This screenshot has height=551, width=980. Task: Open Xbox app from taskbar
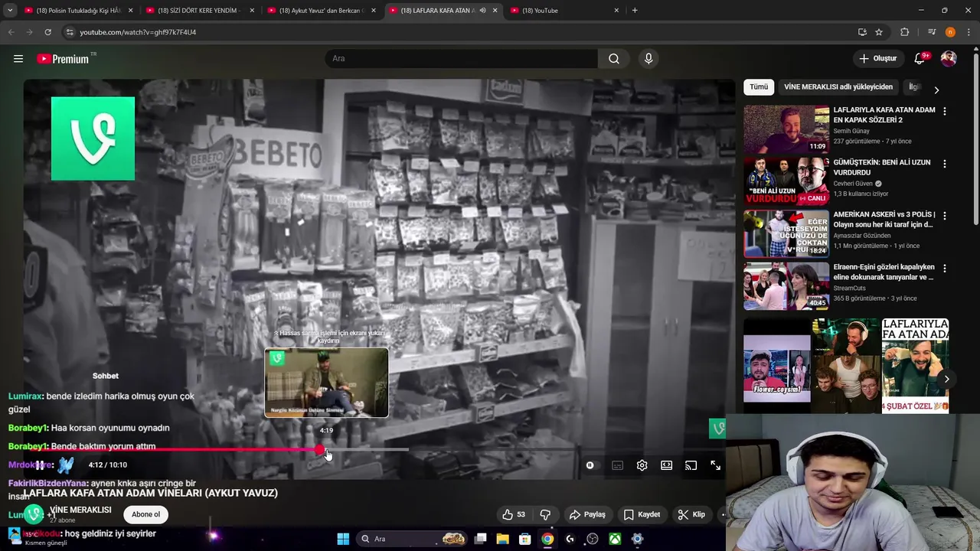(x=615, y=539)
